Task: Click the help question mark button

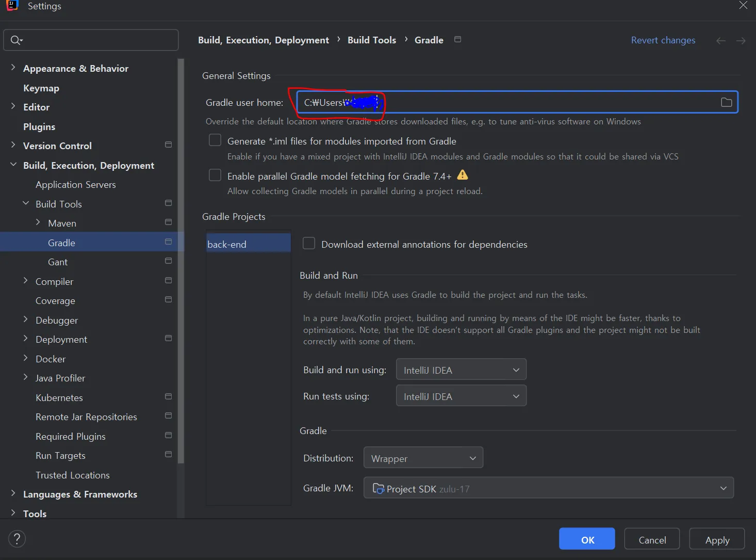Action: click(17, 539)
